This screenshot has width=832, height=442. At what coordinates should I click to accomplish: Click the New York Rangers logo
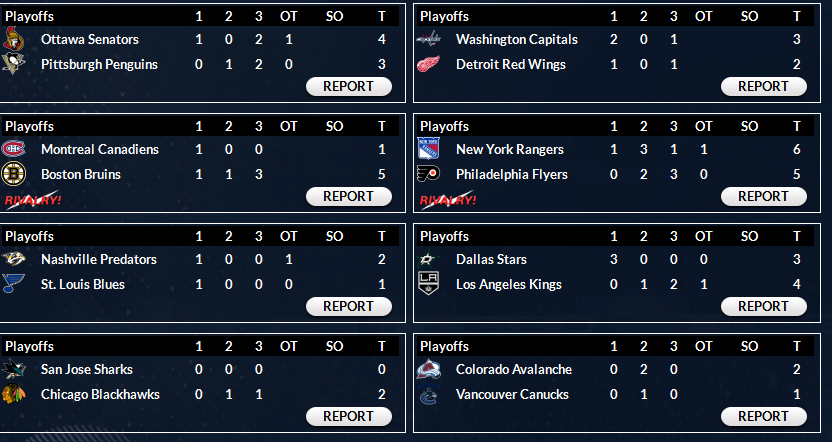tap(429, 150)
